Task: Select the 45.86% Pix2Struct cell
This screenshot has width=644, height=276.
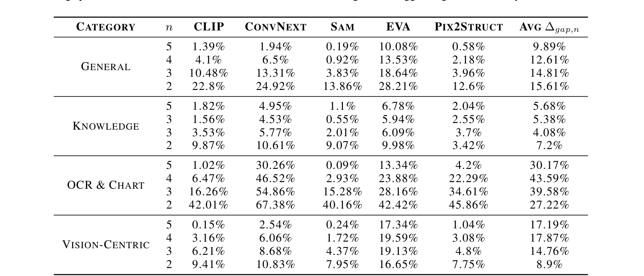Action: point(468,205)
